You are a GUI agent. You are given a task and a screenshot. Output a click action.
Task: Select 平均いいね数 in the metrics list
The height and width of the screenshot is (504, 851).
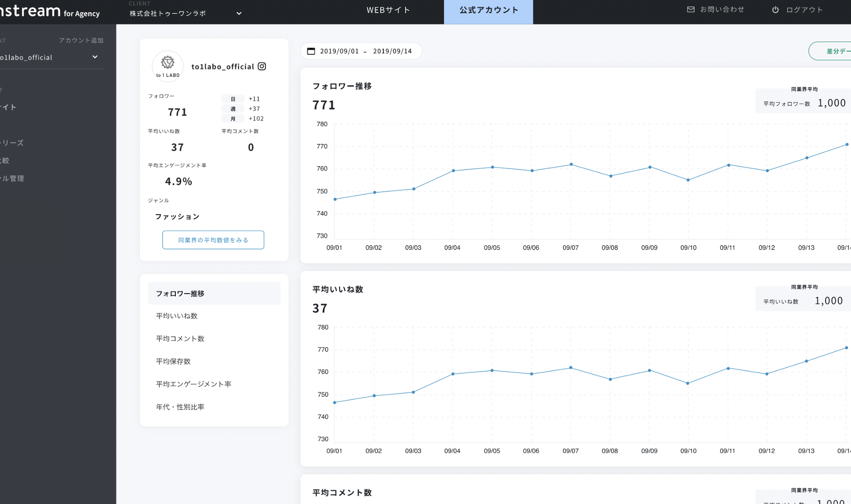[177, 316]
